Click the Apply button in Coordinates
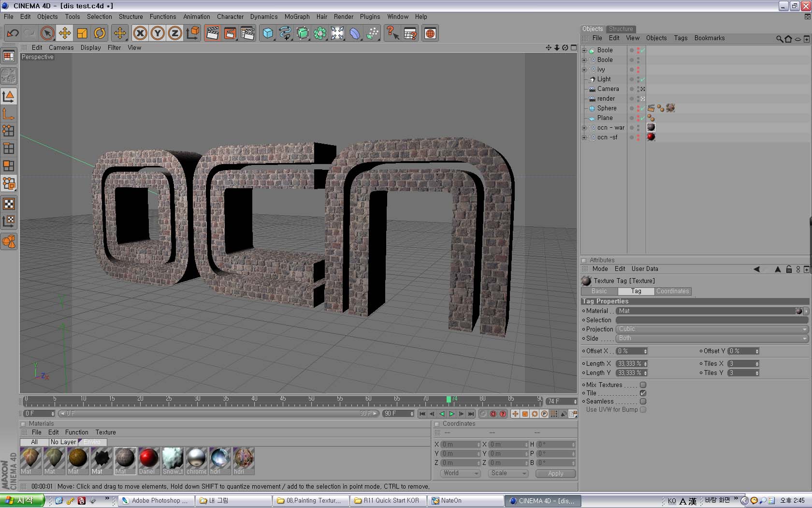The width and height of the screenshot is (812, 508). click(x=555, y=474)
